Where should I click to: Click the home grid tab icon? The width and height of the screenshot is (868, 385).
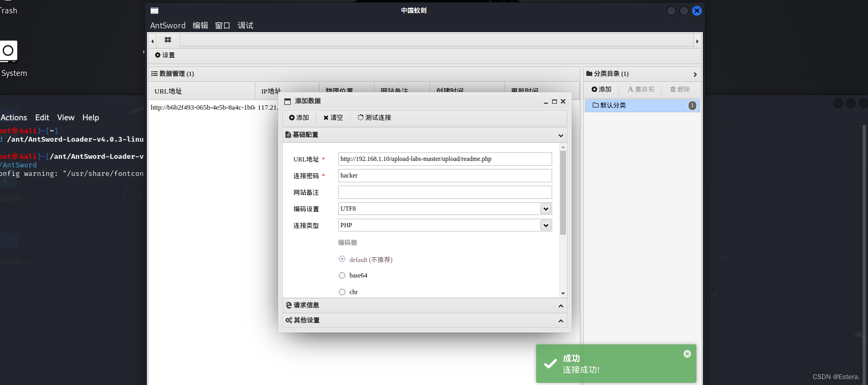coord(168,40)
